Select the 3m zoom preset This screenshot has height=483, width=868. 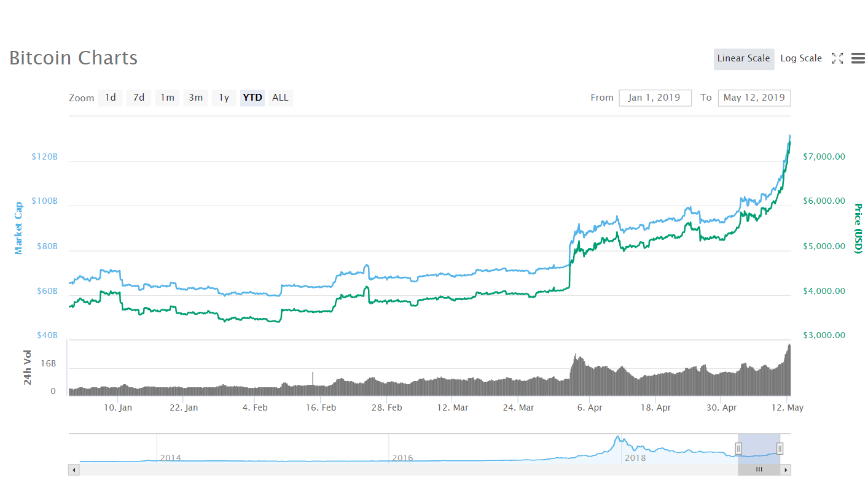tap(195, 97)
